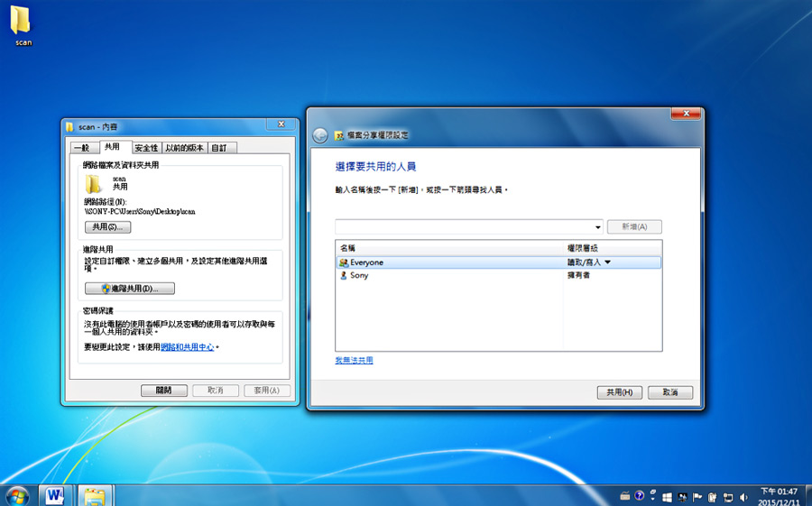Click the 關閉 button in scan Properties
The image size is (812, 506).
(x=164, y=391)
